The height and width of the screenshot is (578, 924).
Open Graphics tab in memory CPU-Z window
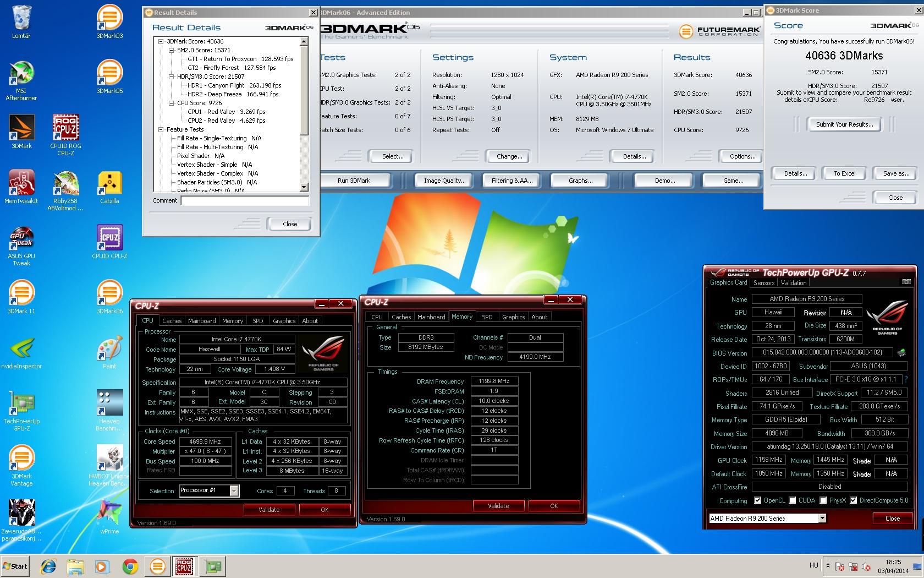tap(514, 317)
